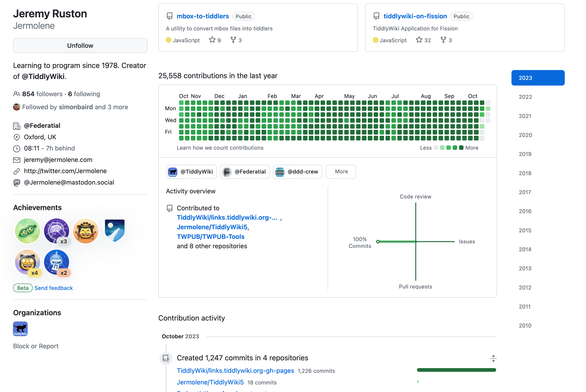Open the Galaxy Brain achievement badge
This screenshot has height=392, width=586.
57,231
